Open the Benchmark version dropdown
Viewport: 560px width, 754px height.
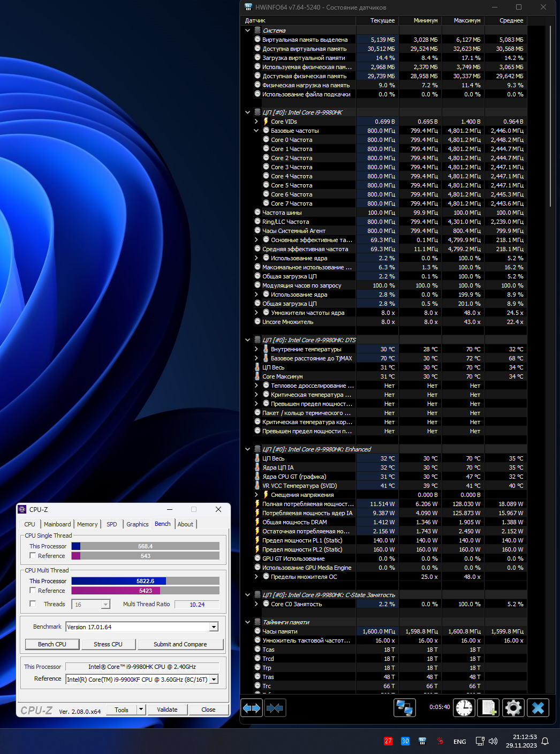point(214,627)
